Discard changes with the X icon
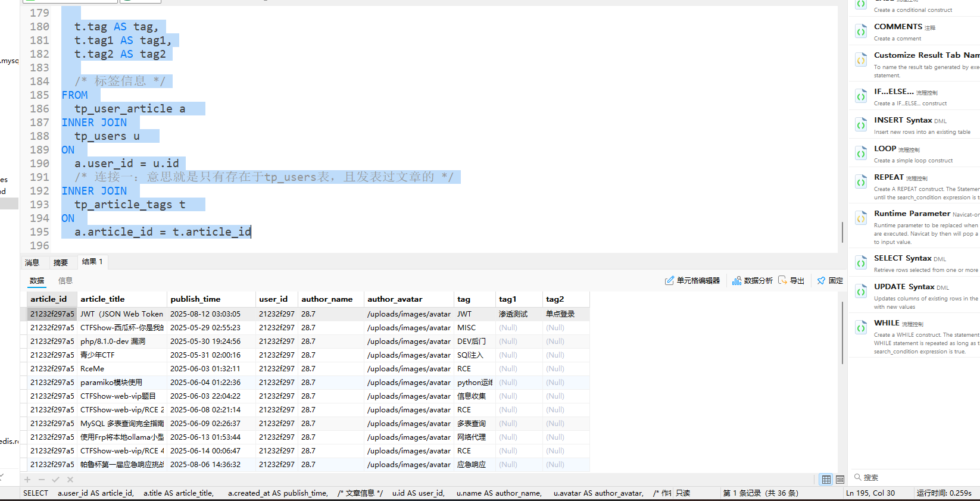This screenshot has width=980, height=501. click(x=70, y=480)
